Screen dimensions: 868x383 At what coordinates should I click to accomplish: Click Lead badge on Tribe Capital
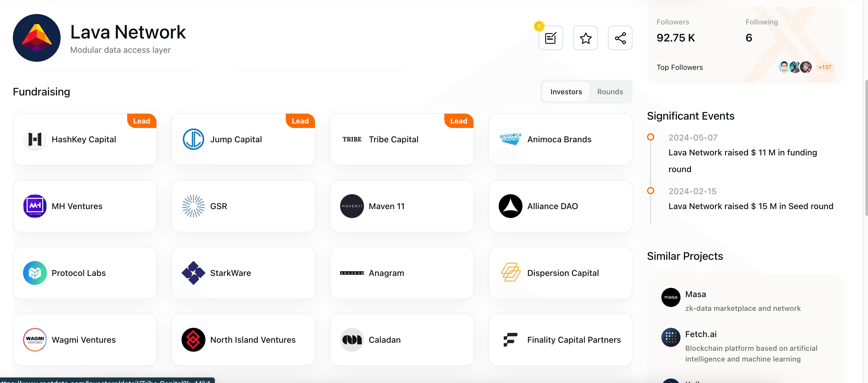tap(459, 121)
